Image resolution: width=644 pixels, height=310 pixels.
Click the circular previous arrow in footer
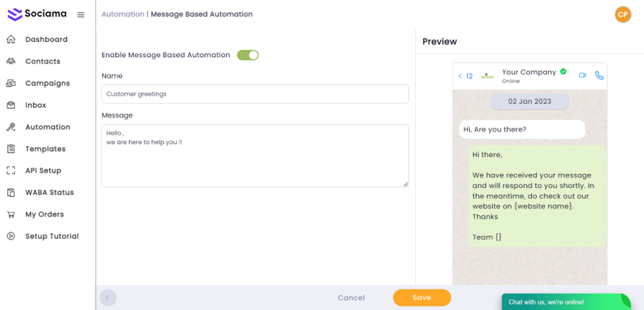(x=108, y=298)
